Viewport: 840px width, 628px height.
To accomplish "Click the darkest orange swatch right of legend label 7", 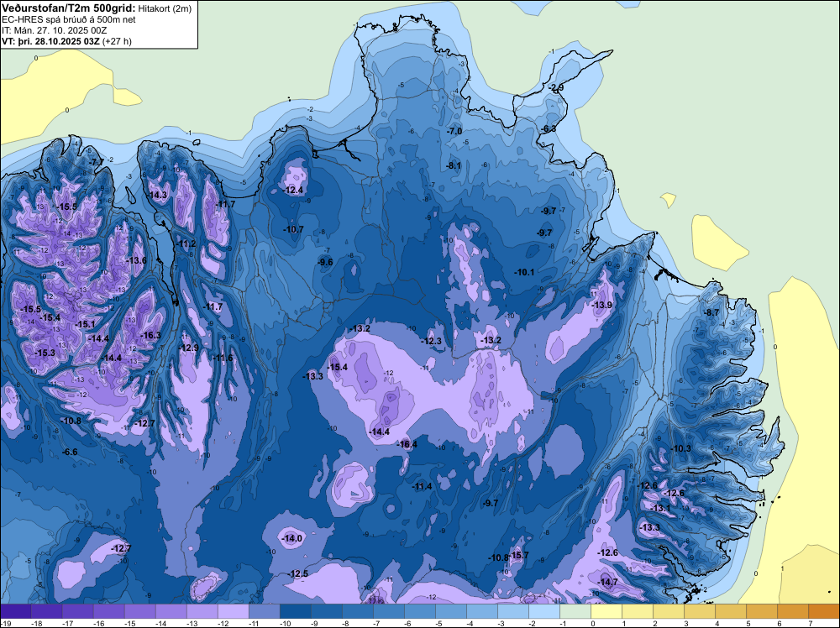I will [x=824, y=611].
